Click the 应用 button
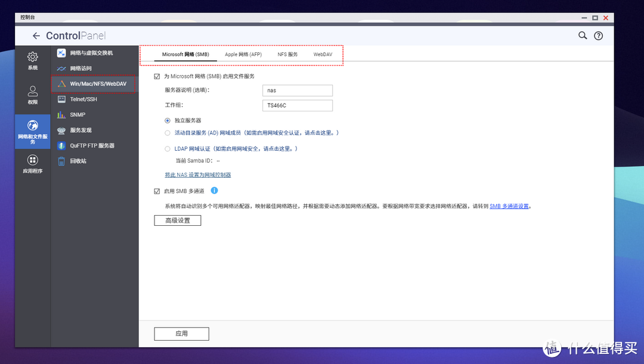The width and height of the screenshot is (644, 364). 181,334
